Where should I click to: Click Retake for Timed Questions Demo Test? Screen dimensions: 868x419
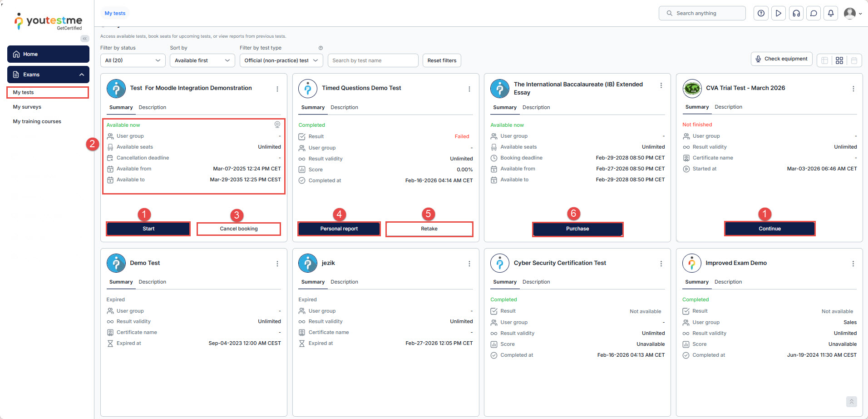[x=429, y=229]
